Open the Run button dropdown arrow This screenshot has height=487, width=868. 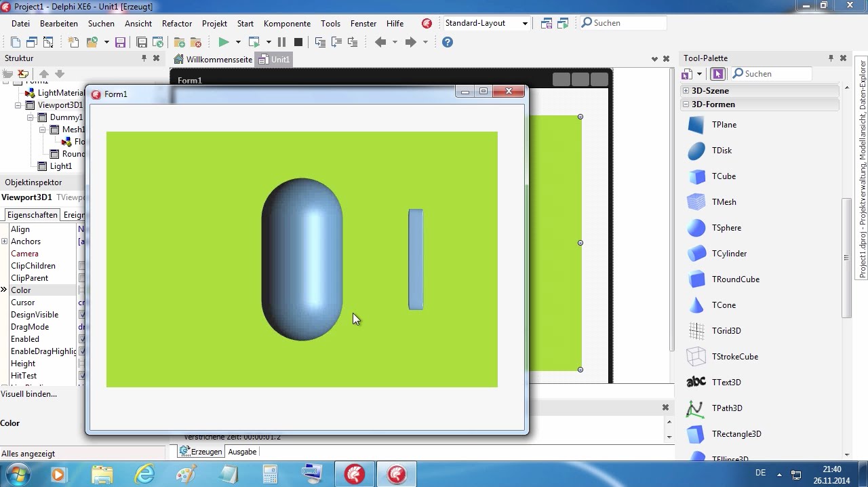(x=237, y=42)
